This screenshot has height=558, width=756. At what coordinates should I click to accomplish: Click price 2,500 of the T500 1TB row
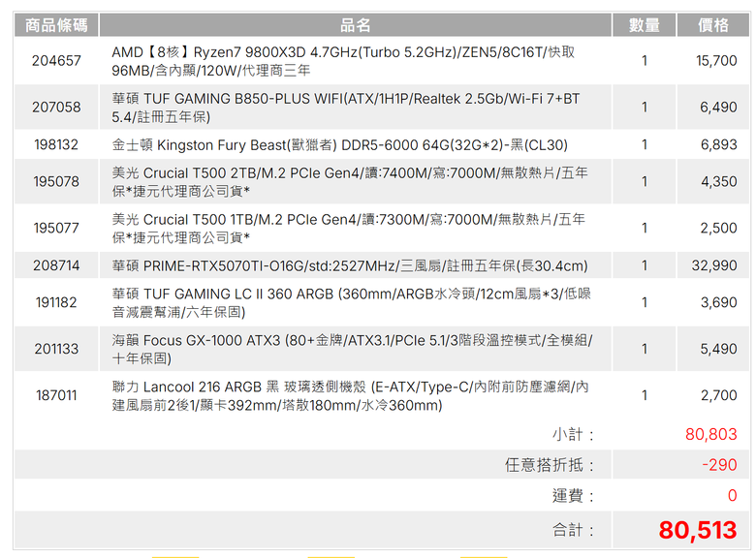point(718,228)
